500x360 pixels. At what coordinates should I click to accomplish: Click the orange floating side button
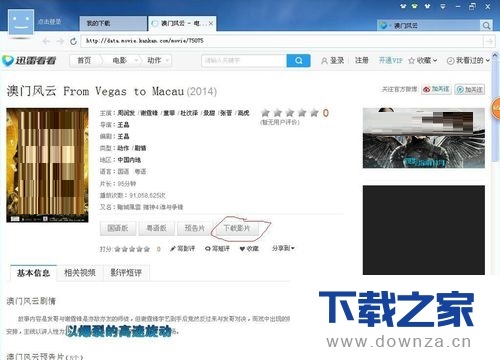496,108
